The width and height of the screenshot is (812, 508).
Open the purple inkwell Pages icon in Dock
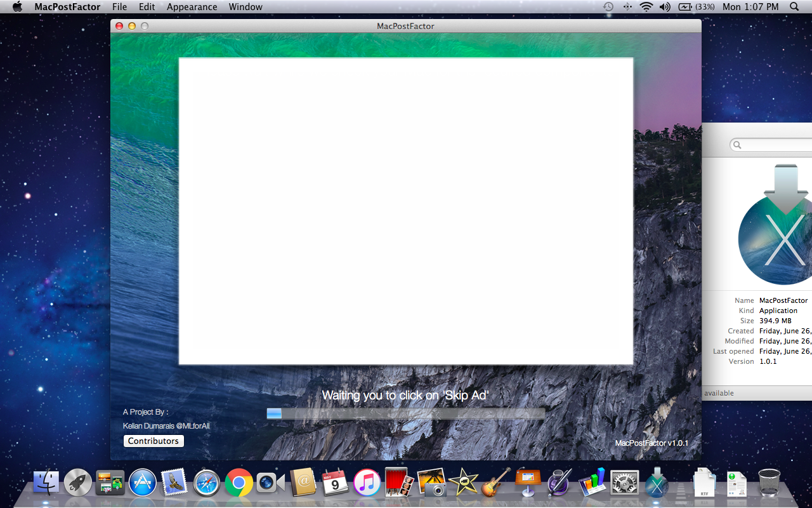[560, 483]
